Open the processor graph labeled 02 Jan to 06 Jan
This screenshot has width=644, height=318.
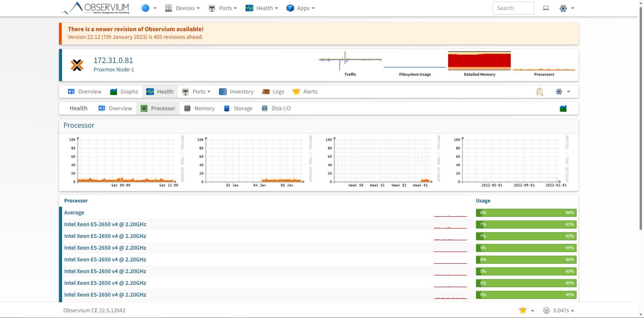point(255,162)
